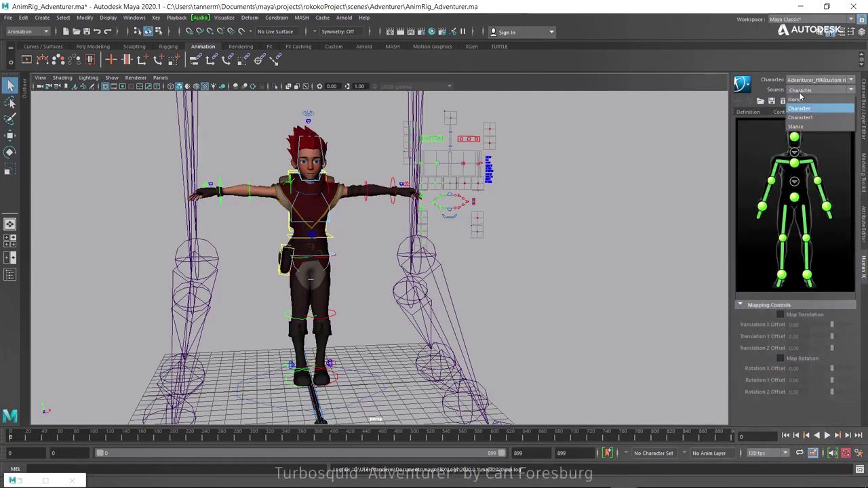Screen dimensions: 868x488
Task: Enable the Map Rotation checkbox
Action: pyautogui.click(x=780, y=359)
